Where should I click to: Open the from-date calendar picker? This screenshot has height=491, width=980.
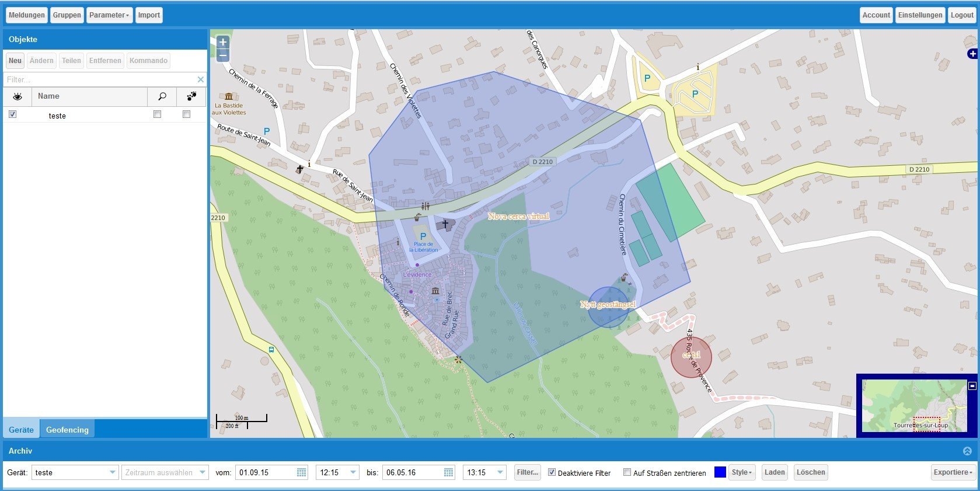(x=301, y=472)
